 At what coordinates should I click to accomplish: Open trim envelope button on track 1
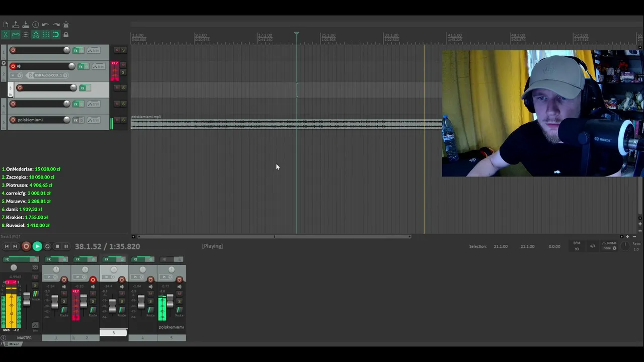[94, 50]
